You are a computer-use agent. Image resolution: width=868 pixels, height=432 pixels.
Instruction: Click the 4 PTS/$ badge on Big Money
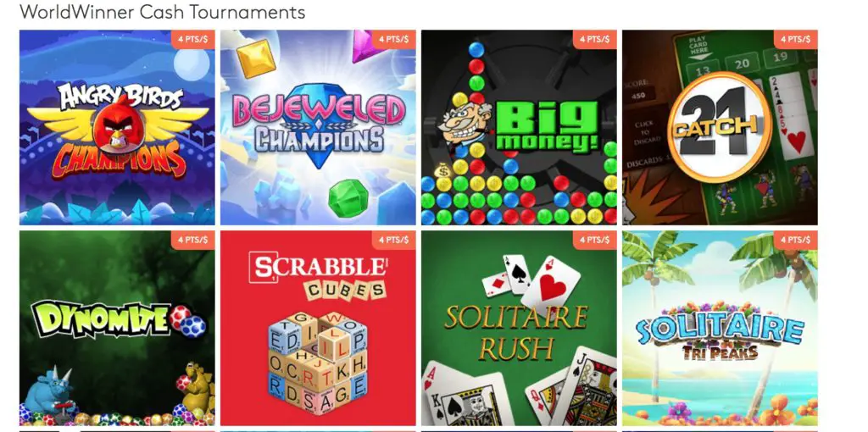pos(594,39)
